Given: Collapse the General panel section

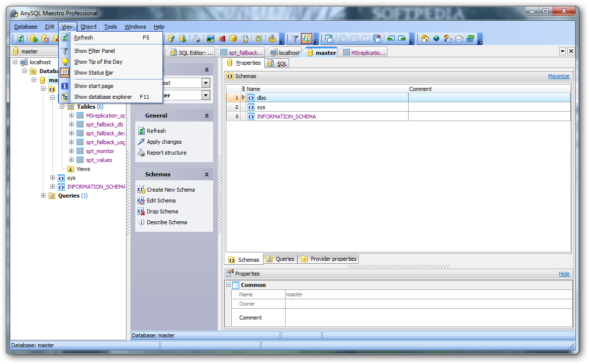Looking at the screenshot, I should point(207,116).
